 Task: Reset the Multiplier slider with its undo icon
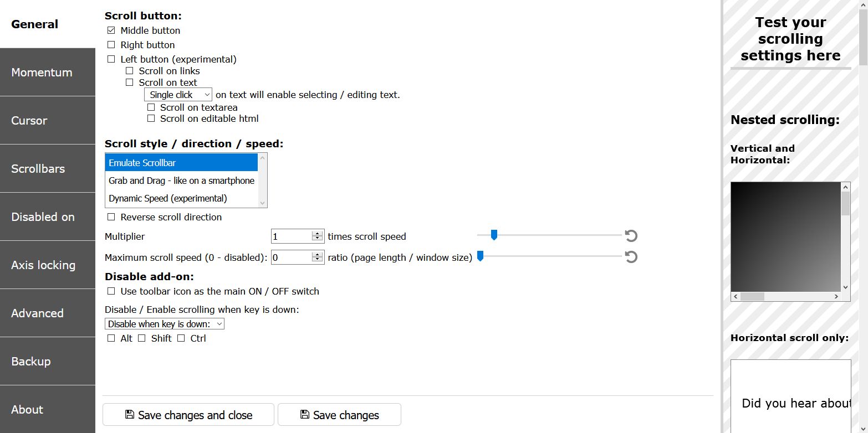(631, 236)
